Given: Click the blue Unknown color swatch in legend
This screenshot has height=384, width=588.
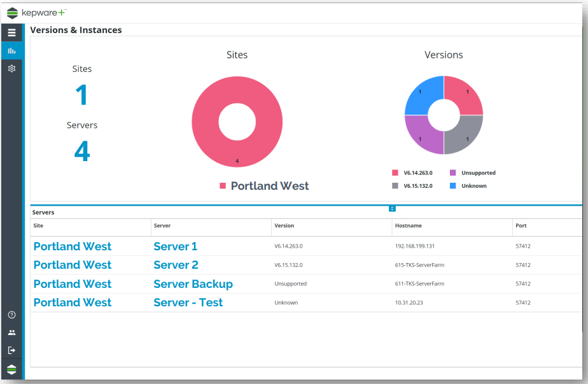Looking at the screenshot, I should [453, 186].
